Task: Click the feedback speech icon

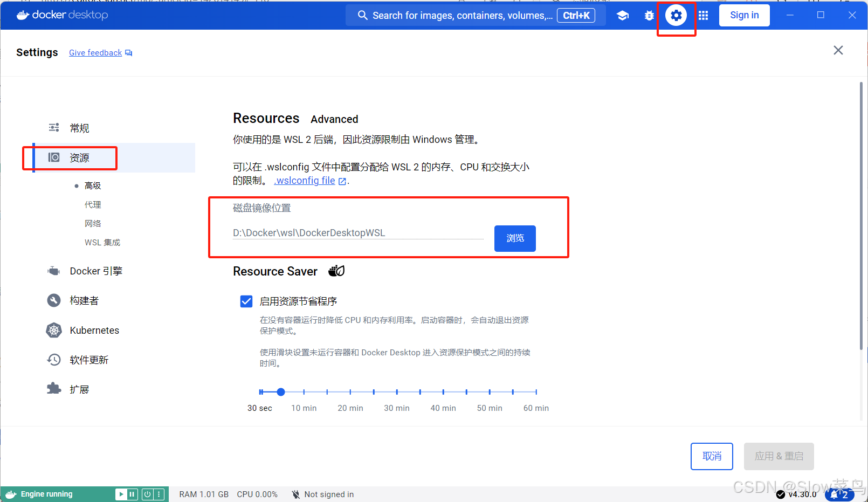Action: pos(128,53)
